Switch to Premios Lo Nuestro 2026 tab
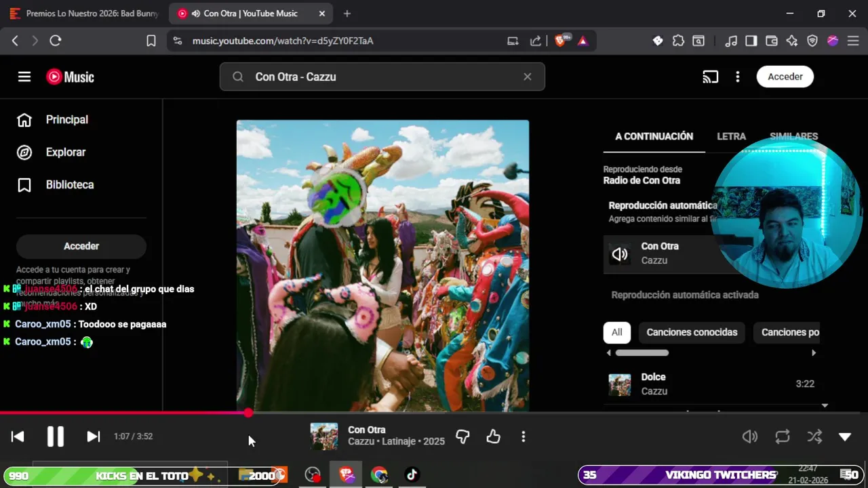The image size is (868, 488). point(85,14)
